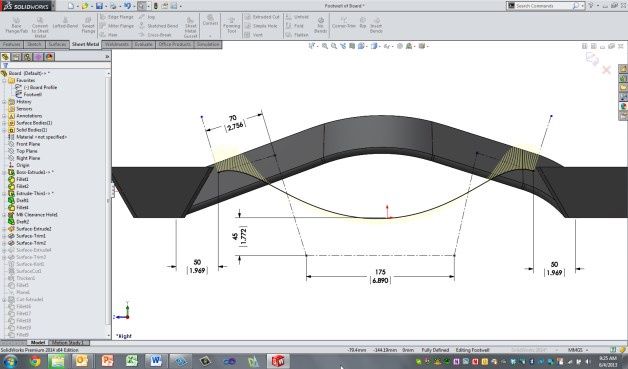Switch to the Weldments tab
The height and width of the screenshot is (369, 628).
click(117, 44)
